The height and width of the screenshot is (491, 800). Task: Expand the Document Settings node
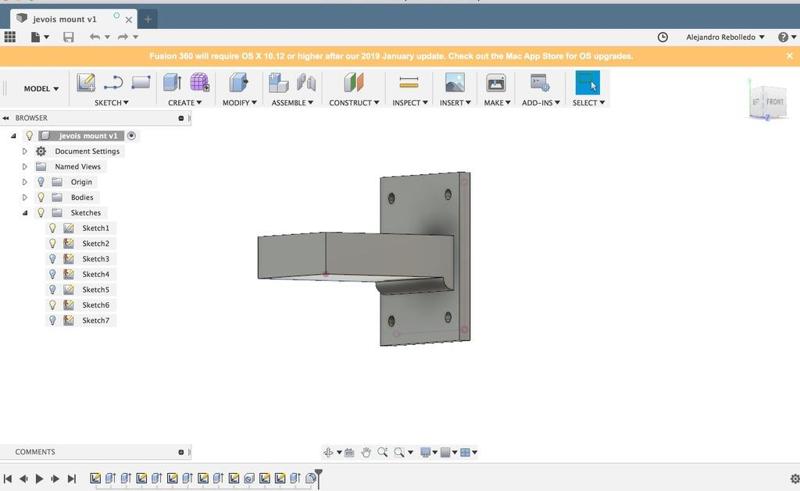24,151
